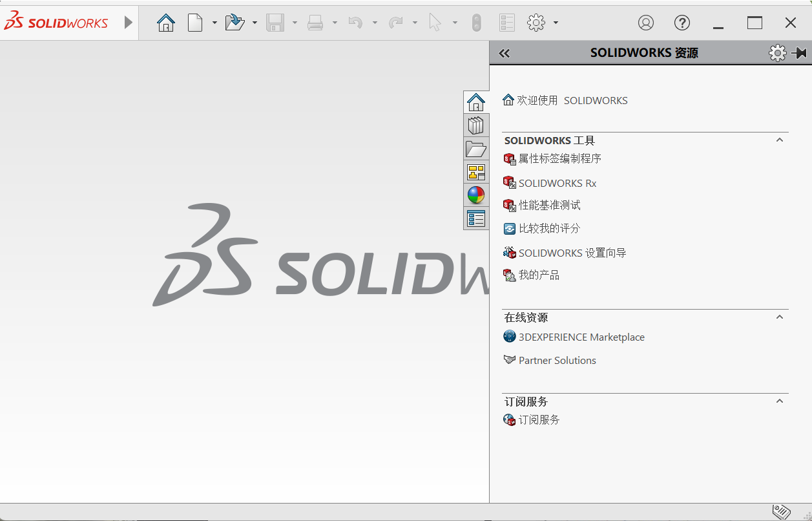This screenshot has width=812, height=521.
Task: Switch to the Custom Properties tab
Action: tap(476, 218)
